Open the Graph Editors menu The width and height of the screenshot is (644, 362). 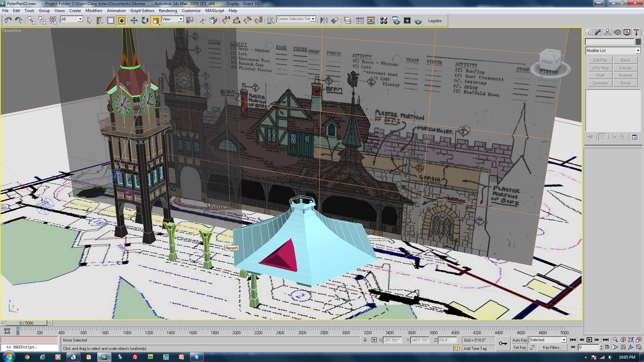point(142,10)
